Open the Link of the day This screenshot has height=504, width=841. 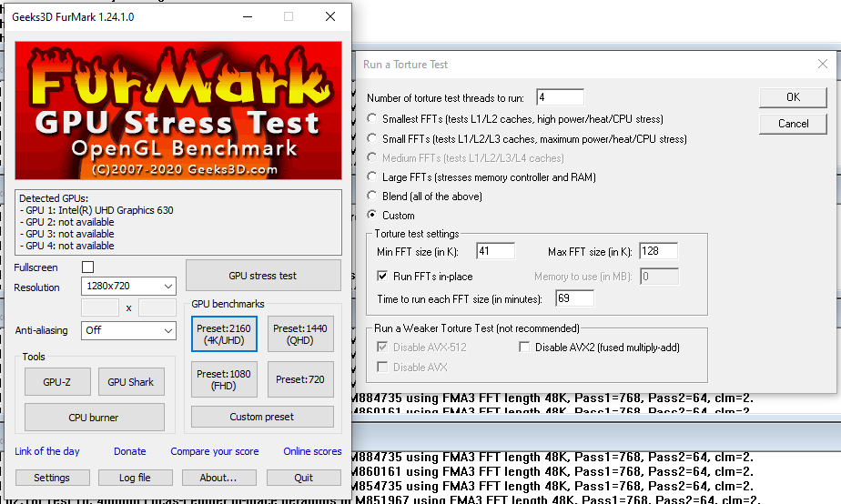tap(47, 451)
